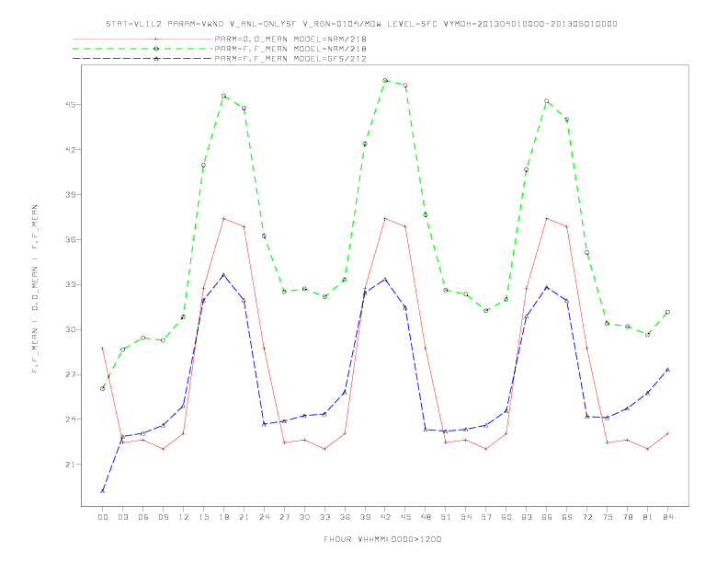Viewport: 728px width, 563px height.
Task: Click forecast hour label 18 on FHOUR axis
Action: click(x=223, y=517)
